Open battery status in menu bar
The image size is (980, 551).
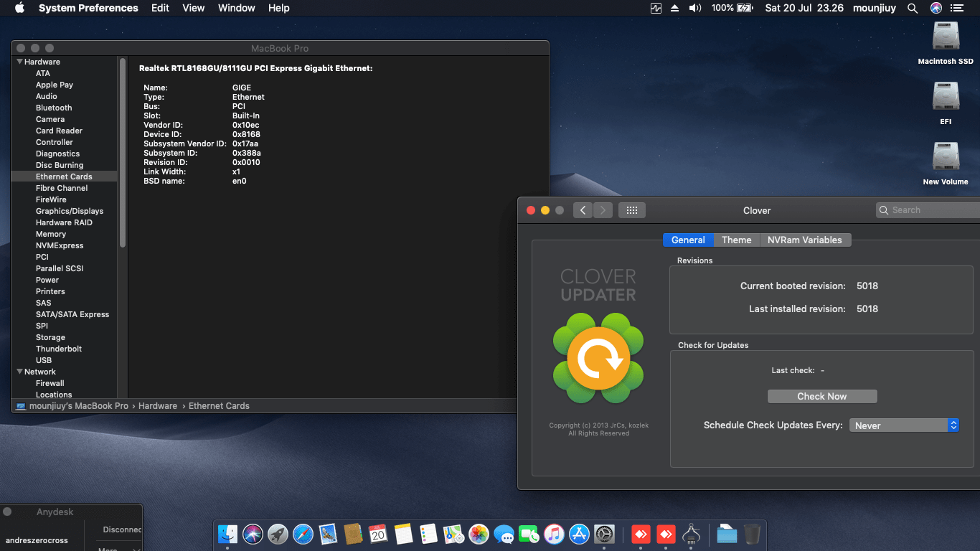pyautogui.click(x=732, y=8)
